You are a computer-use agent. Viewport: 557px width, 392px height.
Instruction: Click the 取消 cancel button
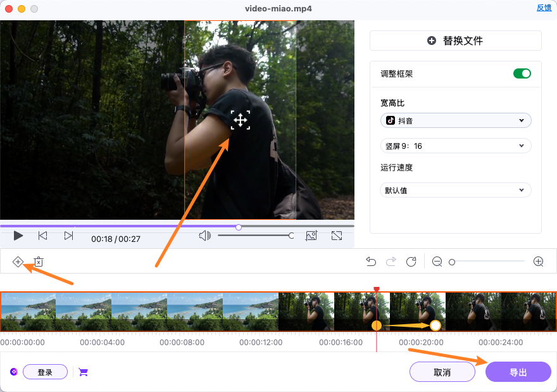(442, 372)
